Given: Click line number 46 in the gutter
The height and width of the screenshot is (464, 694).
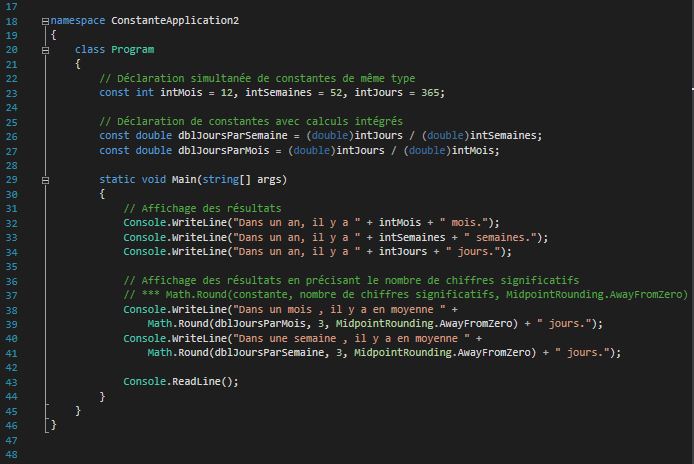Looking at the screenshot, I should [x=12, y=425].
